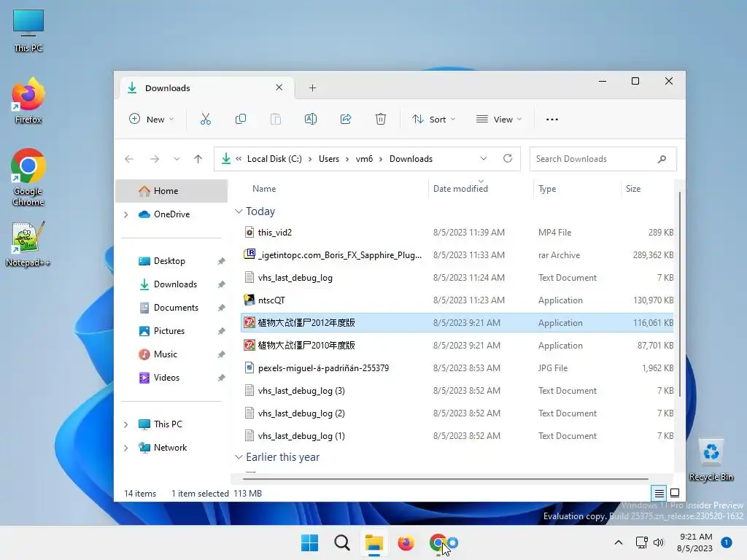This screenshot has height=560, width=747.
Task: Click the search magnifier in Search Downloads
Action: coord(662,159)
